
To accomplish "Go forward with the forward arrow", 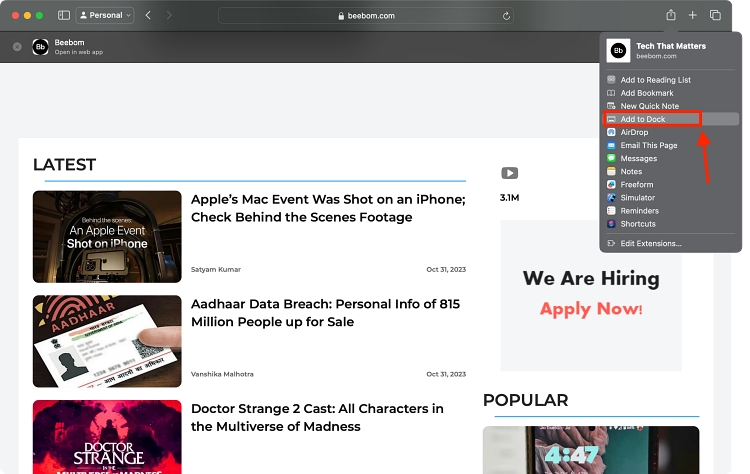I will [169, 15].
